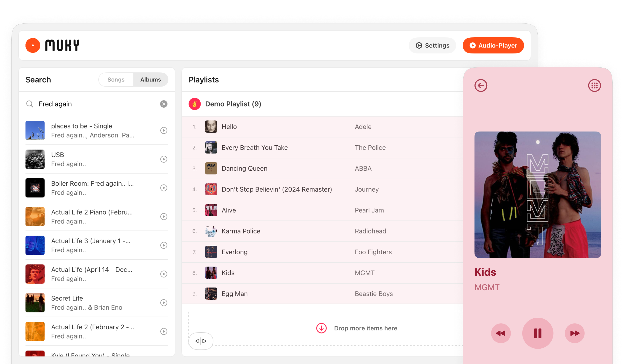
Task: Click the ABBA Gold album art thumbnail
Action: (x=211, y=168)
